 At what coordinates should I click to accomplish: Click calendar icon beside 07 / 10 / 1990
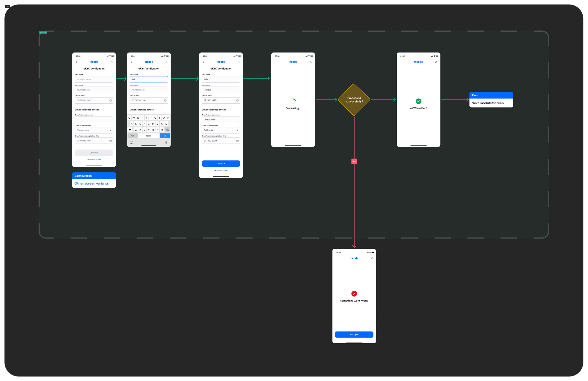click(x=237, y=100)
